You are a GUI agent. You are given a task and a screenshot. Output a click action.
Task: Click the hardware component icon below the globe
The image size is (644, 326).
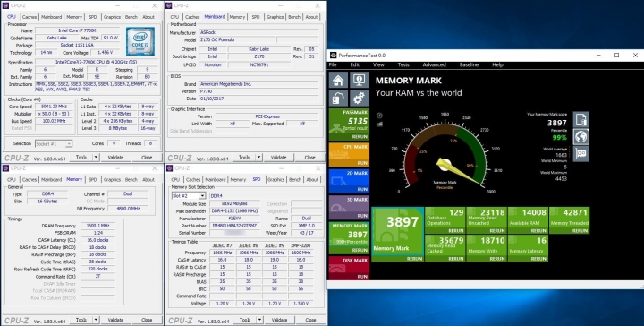(581, 154)
